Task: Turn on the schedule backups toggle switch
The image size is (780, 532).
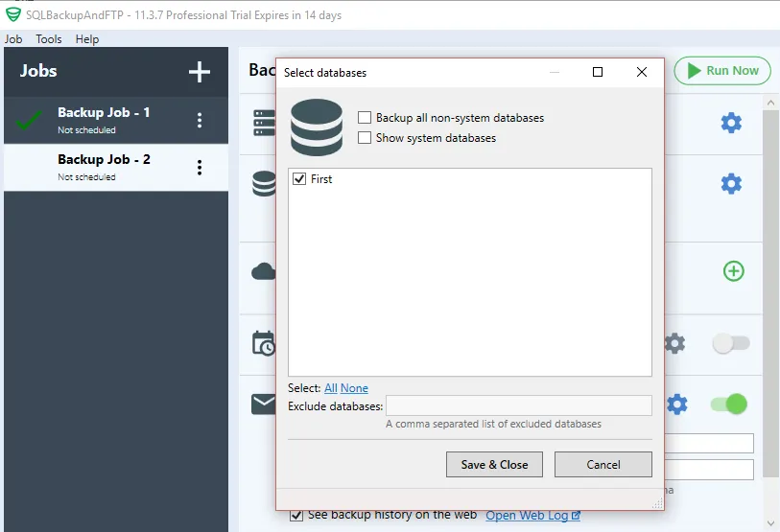Action: click(731, 343)
